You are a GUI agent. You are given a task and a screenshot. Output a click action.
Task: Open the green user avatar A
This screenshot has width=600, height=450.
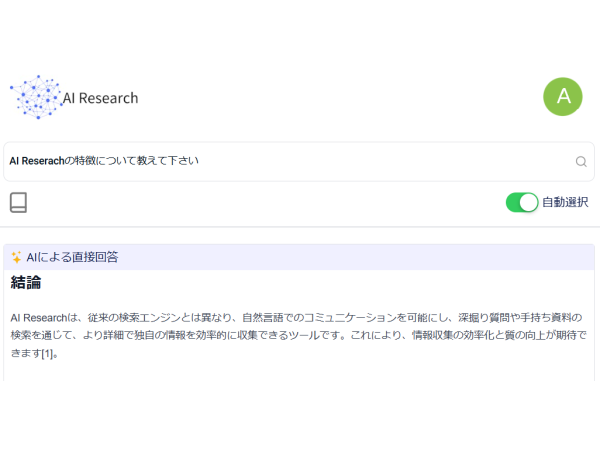[562, 97]
